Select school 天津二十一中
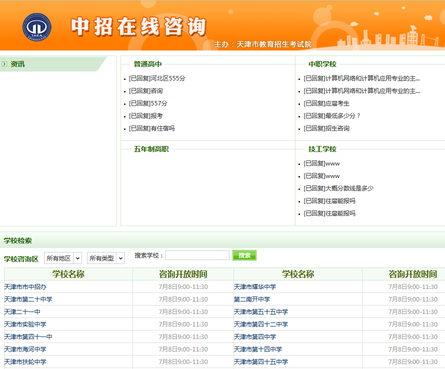Image resolution: width=445 pixels, height=369 pixels. pyautogui.click(x=22, y=312)
